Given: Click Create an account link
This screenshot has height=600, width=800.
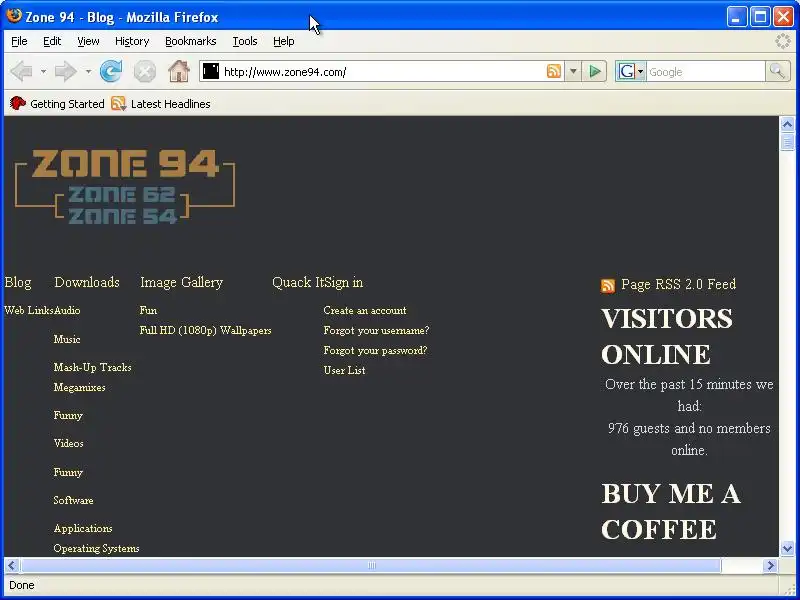Looking at the screenshot, I should [365, 310].
